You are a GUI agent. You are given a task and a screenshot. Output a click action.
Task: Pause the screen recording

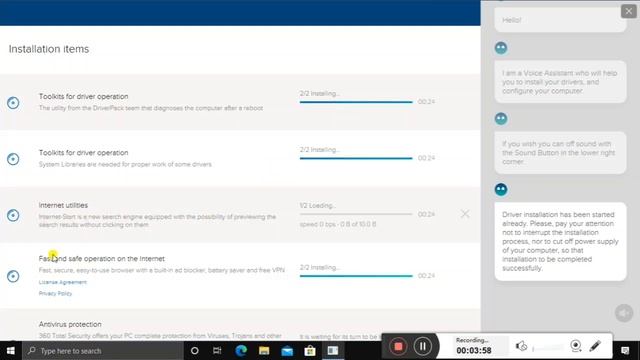pos(422,347)
